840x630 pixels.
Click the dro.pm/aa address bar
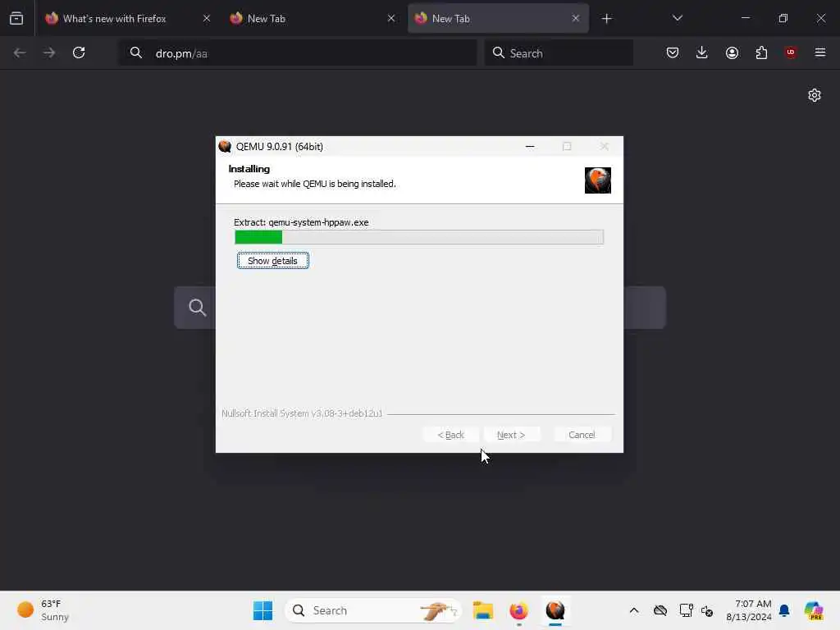coord(297,53)
